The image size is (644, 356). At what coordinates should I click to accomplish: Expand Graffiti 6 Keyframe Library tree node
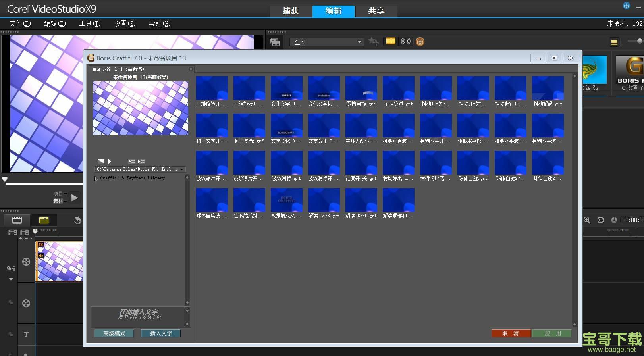pyautogui.click(x=96, y=179)
